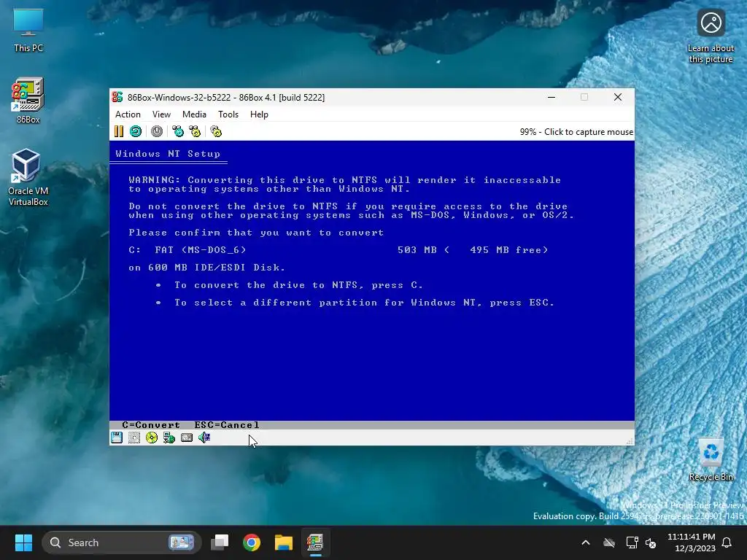The width and height of the screenshot is (747, 560).
Task: Open the Media menu
Action: point(194,114)
